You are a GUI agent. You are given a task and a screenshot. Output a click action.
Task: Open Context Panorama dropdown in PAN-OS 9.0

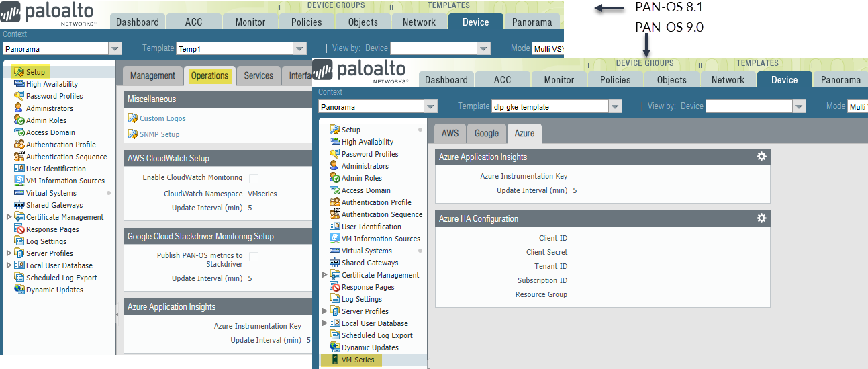pyautogui.click(x=430, y=106)
